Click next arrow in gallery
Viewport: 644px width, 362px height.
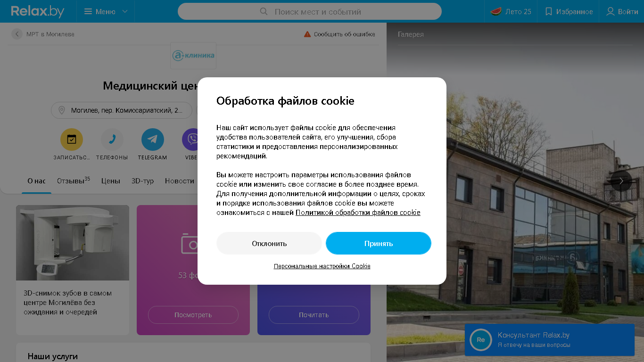coord(621,181)
